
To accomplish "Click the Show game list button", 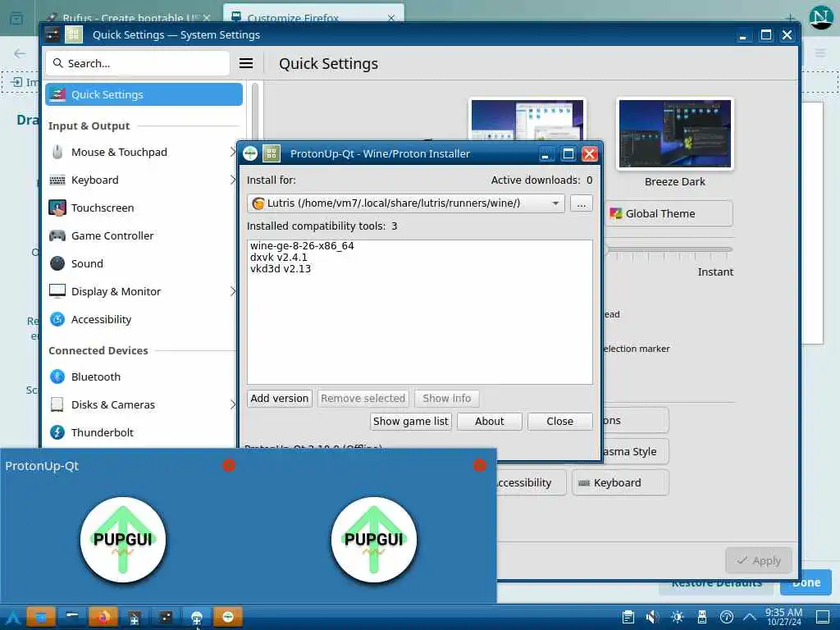I will point(411,422).
